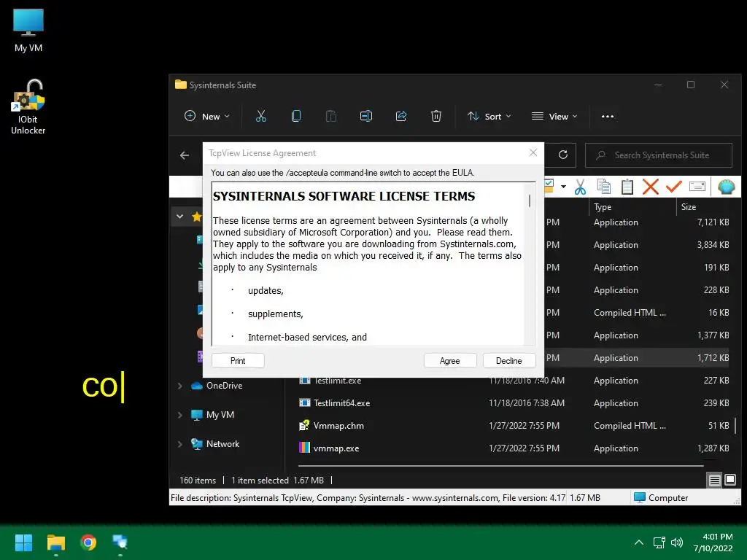
Task: Click Computer in the Explorer details bar
Action: click(661, 497)
